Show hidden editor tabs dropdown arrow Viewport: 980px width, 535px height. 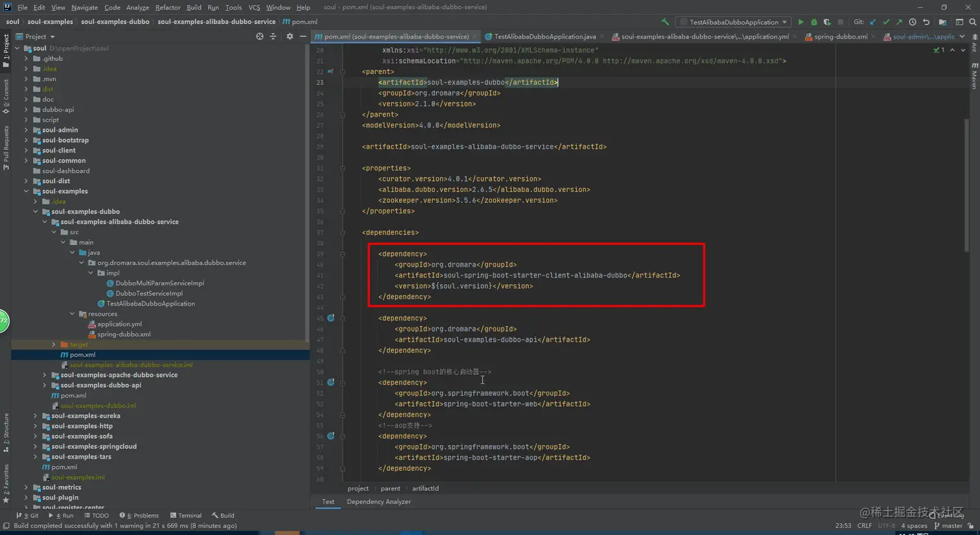tap(962, 37)
